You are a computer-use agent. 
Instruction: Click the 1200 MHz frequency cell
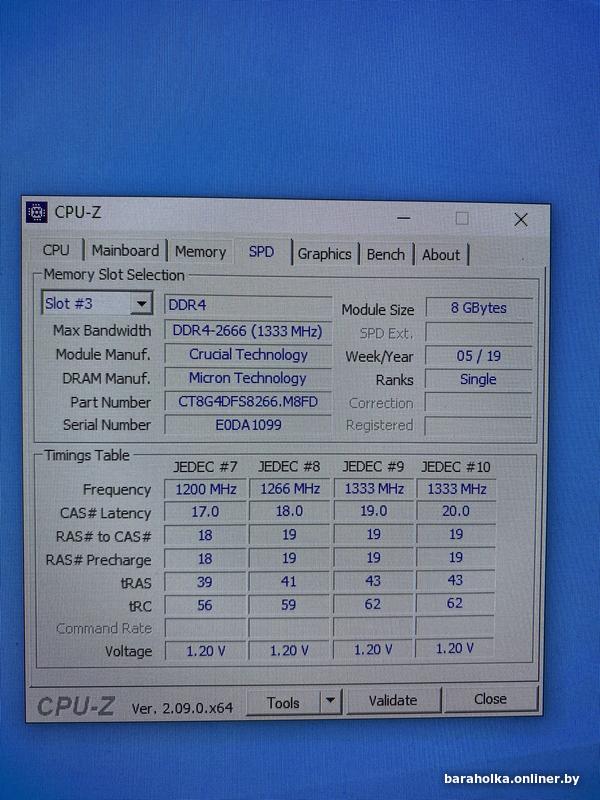[205, 489]
